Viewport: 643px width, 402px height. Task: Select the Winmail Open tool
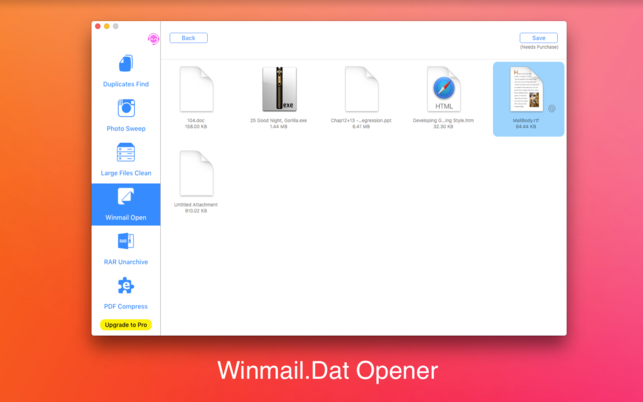[125, 204]
